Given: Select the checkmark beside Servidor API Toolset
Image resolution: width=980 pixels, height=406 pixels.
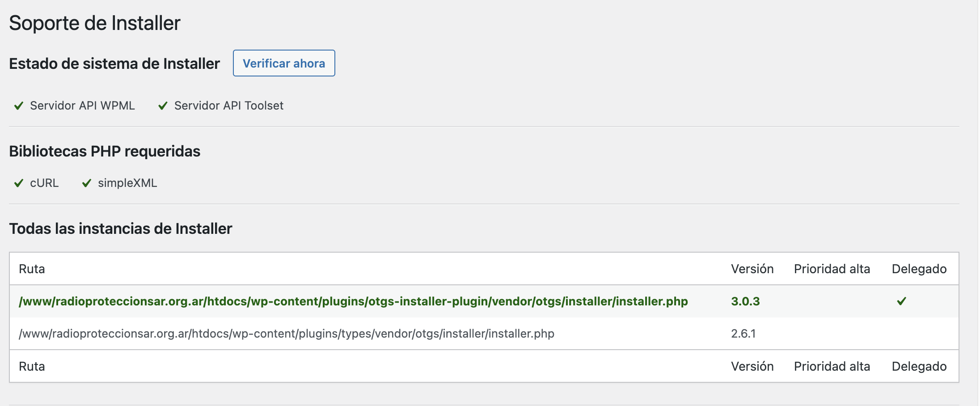Looking at the screenshot, I should pyautogui.click(x=163, y=106).
